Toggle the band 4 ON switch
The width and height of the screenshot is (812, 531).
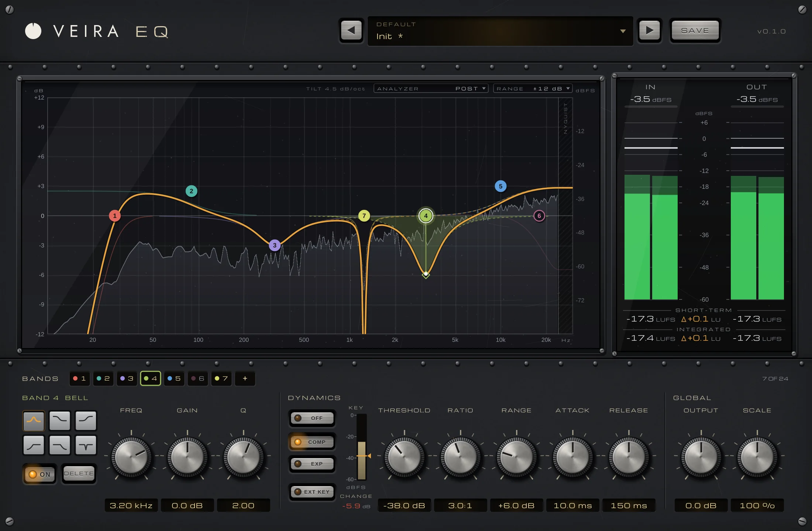40,474
